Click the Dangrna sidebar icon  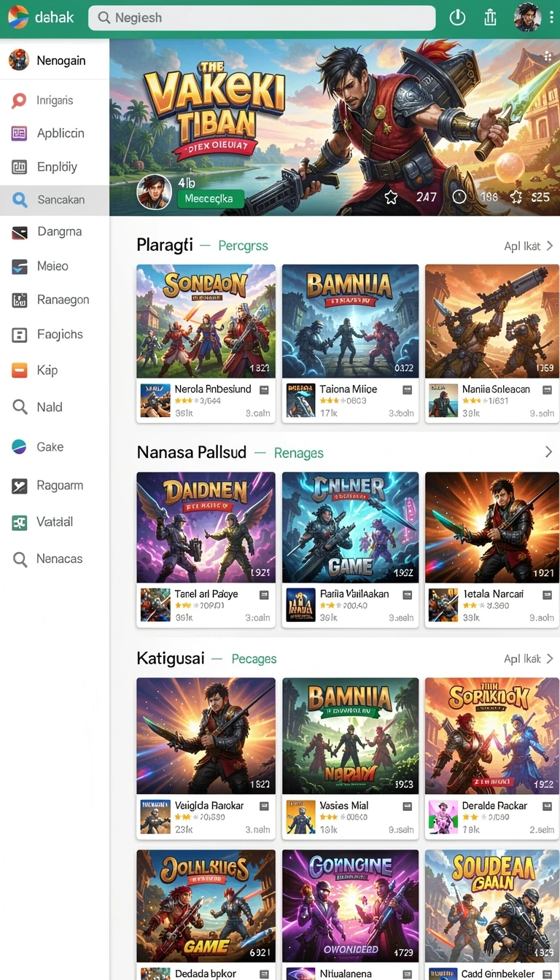tap(20, 233)
